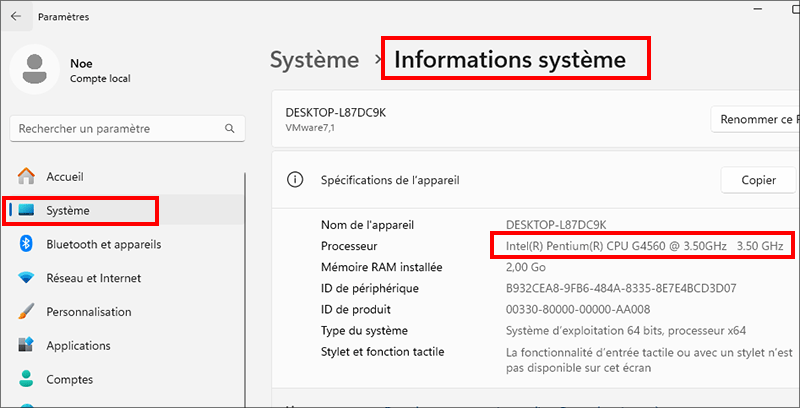Click the Comptes person icon

(26, 379)
